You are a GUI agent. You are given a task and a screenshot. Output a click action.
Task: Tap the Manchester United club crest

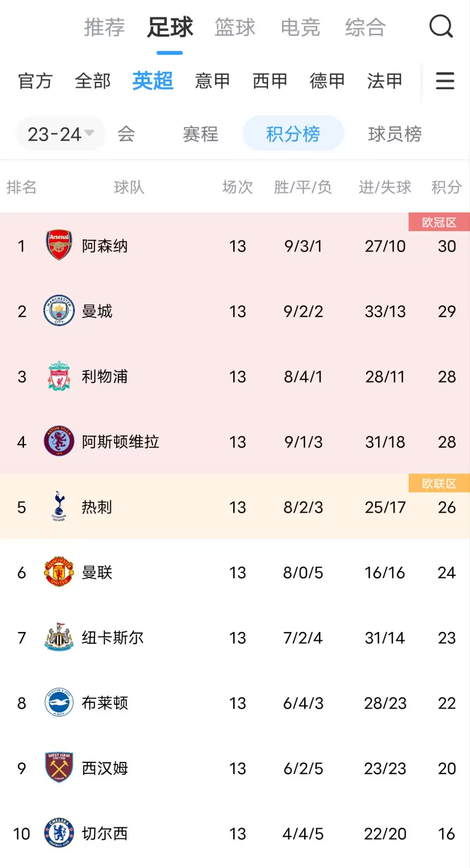pyautogui.click(x=59, y=572)
